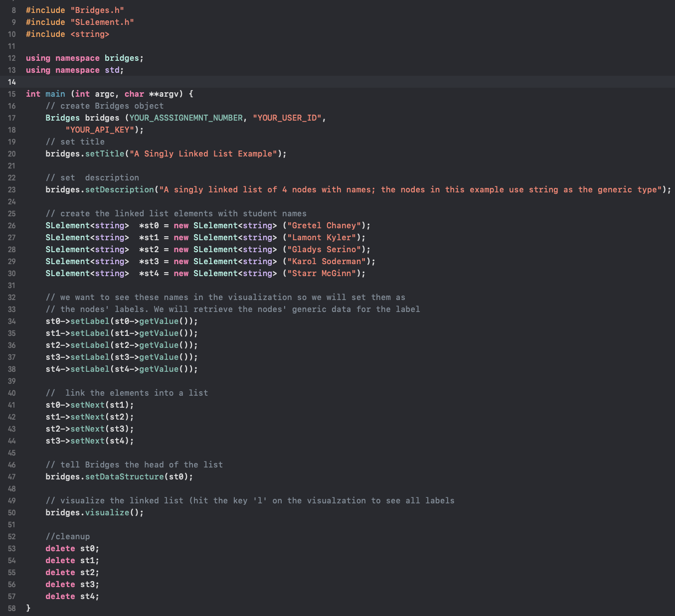Click the "Gretel Chaney" string

pyautogui.click(x=324, y=226)
